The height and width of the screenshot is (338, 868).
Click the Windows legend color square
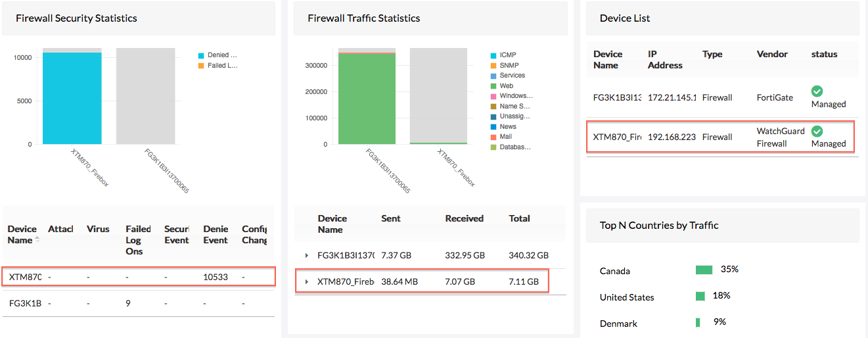493,96
